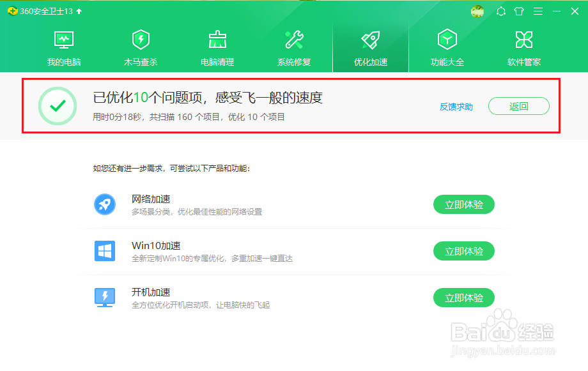Image resolution: width=588 pixels, height=371 pixels.
Task: Click the Win10加速 title text
Action: click(156, 246)
